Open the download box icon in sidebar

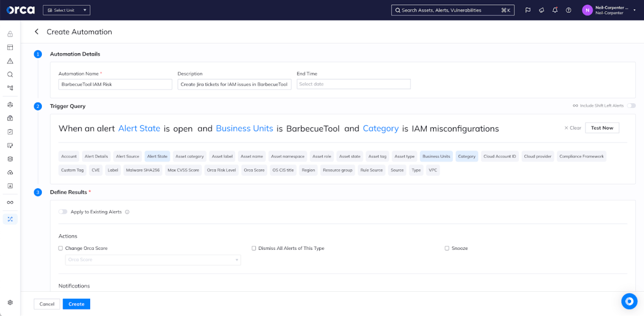point(10,186)
